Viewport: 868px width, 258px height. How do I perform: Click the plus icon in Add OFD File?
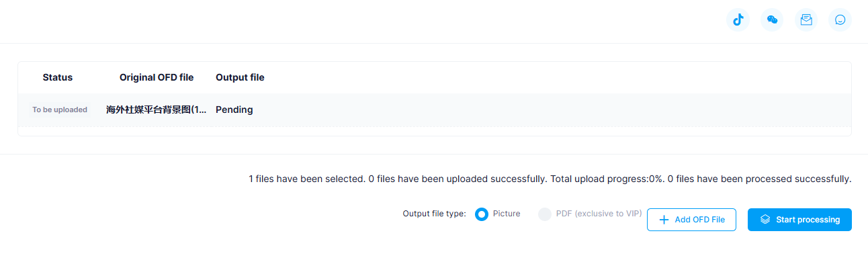(x=664, y=220)
